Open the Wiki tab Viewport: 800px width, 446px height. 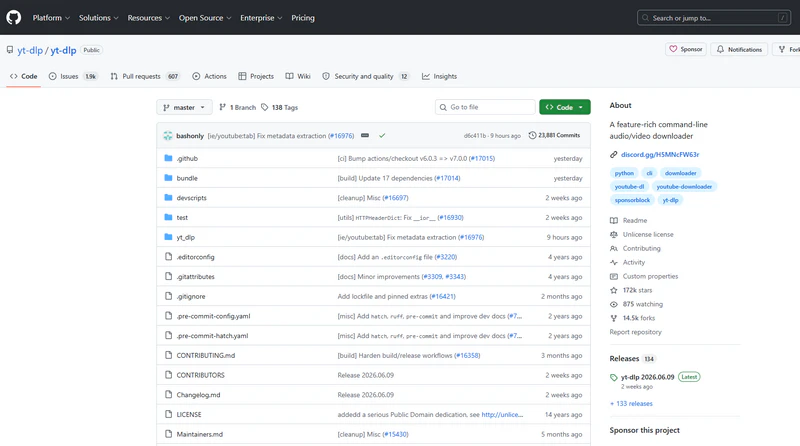point(298,76)
